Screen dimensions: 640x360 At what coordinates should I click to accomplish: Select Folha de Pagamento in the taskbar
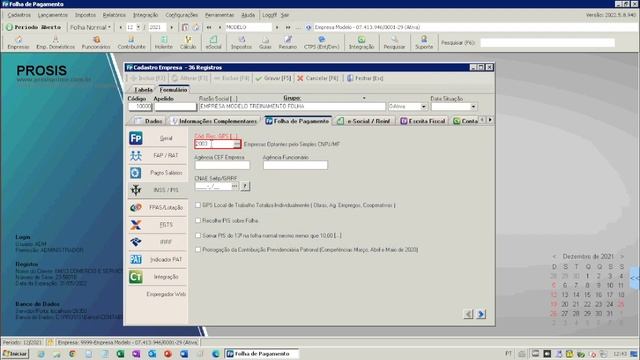click(x=262, y=354)
